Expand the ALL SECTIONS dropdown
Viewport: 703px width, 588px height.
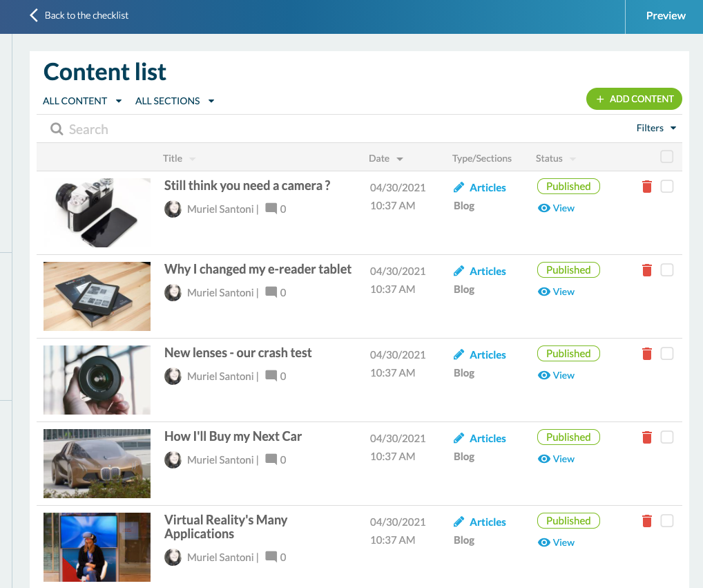[175, 101]
